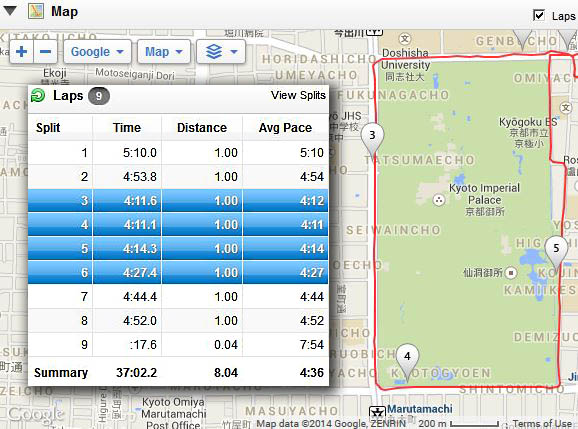Screen dimensions: 578x429
Task: Toggle the Laps checkbox
Action: pos(539,15)
